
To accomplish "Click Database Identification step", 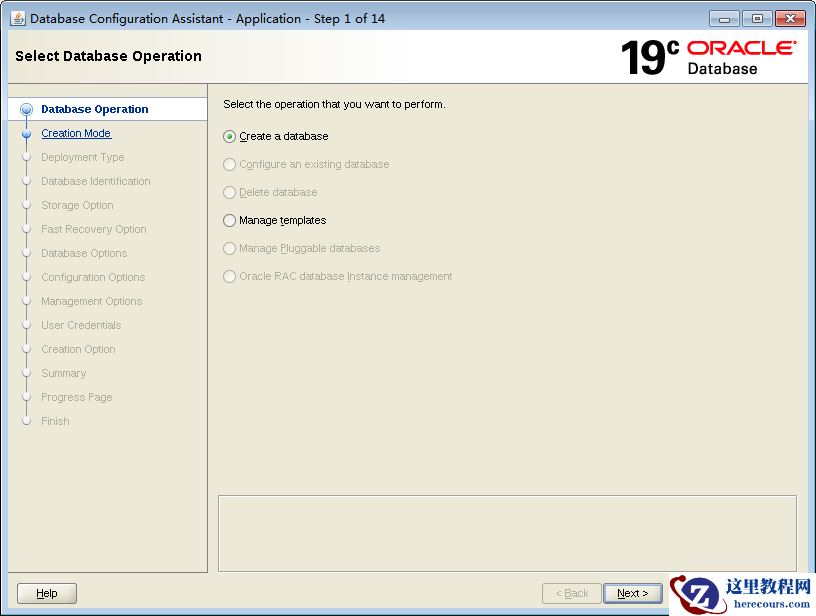I will 96,181.
